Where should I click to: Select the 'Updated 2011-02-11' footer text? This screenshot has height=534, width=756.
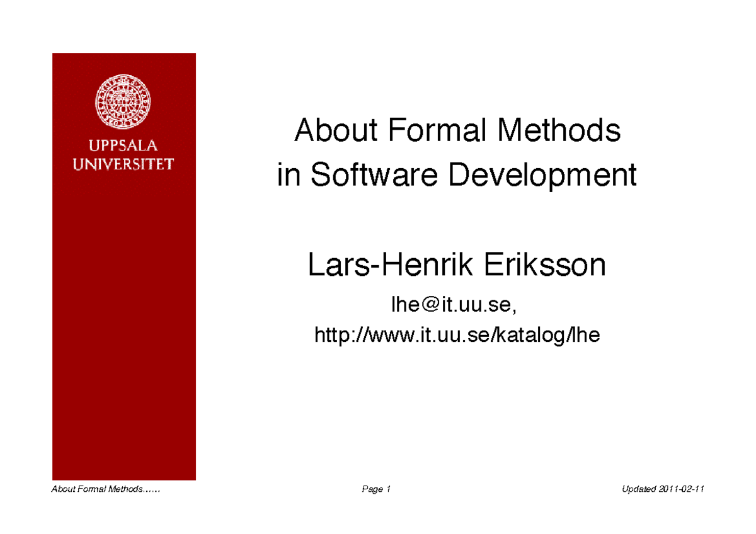point(663,489)
